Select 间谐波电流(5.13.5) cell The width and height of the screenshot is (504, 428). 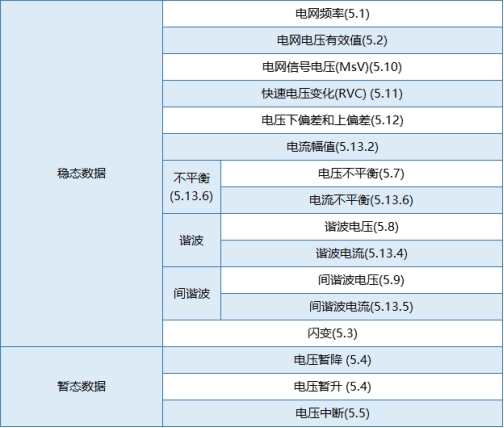[362, 307]
